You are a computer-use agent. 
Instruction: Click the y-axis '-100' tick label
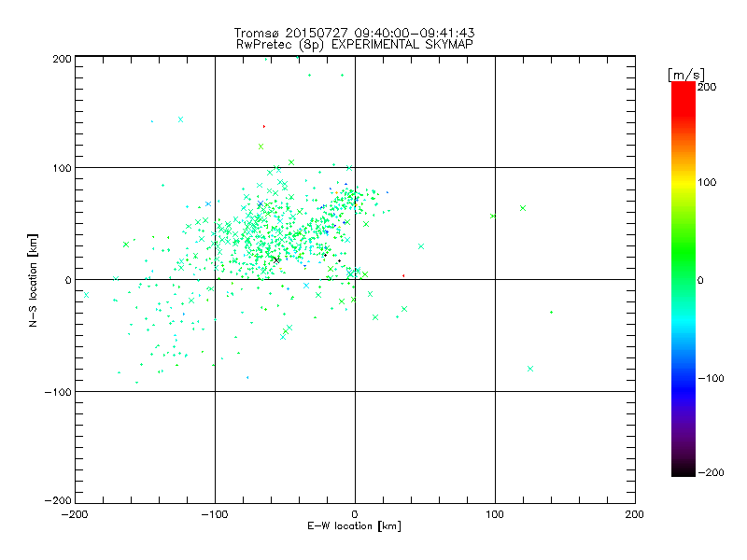[x=58, y=392]
